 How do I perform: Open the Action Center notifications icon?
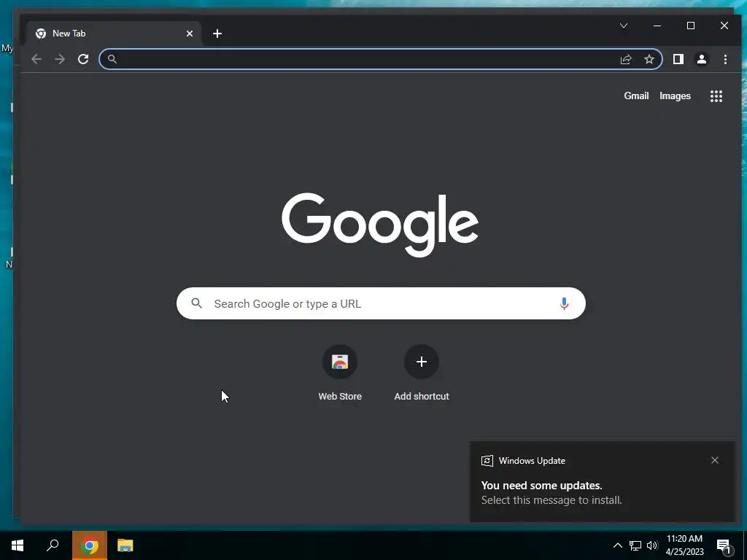[724, 546]
